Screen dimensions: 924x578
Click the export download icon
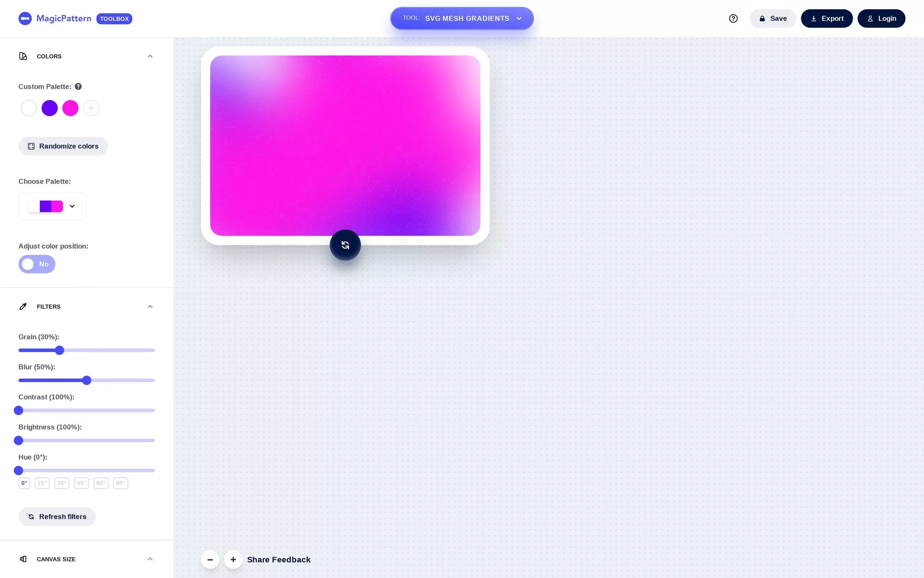click(x=814, y=18)
